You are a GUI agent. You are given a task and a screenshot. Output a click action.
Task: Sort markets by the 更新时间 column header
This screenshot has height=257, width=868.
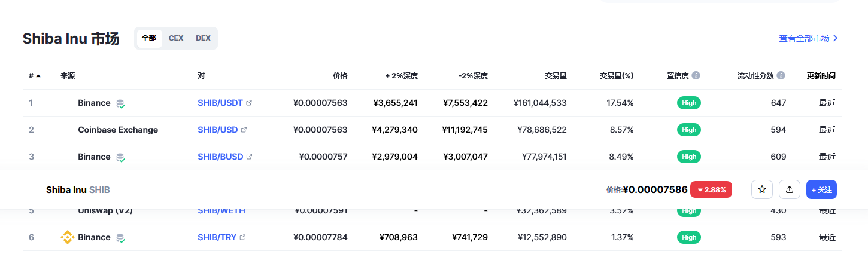[821, 76]
